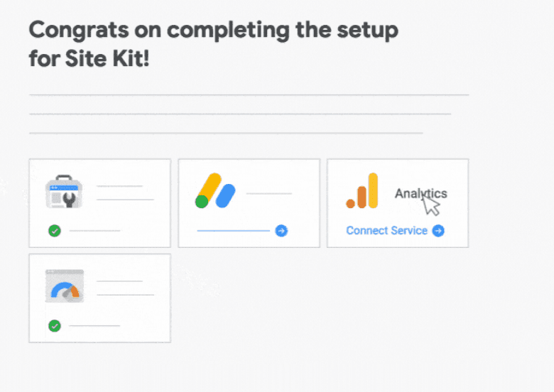Select the Search Console card
554x392 pixels.
tap(100, 203)
